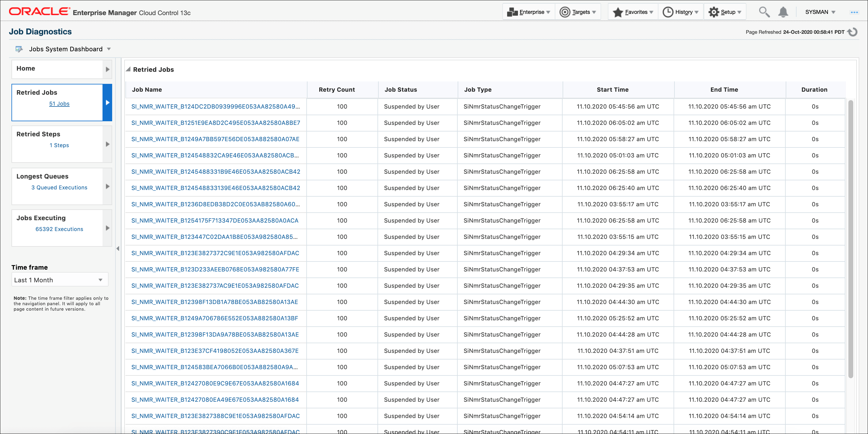Open the Favorites menu
The height and width of the screenshot is (434, 868).
coord(633,12)
